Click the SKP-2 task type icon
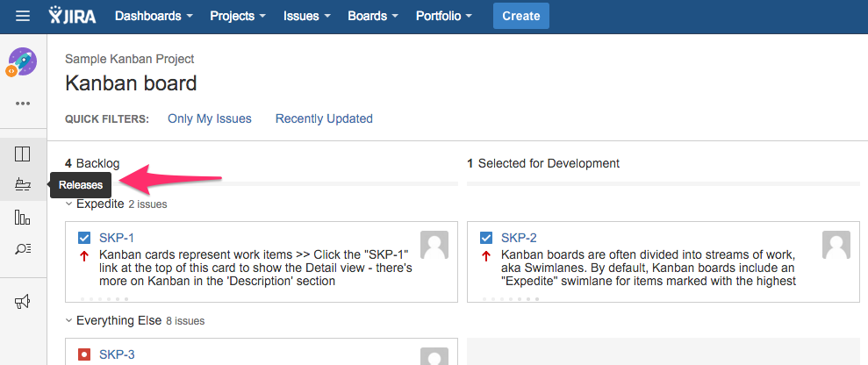Image resolution: width=868 pixels, height=365 pixels. pos(486,238)
